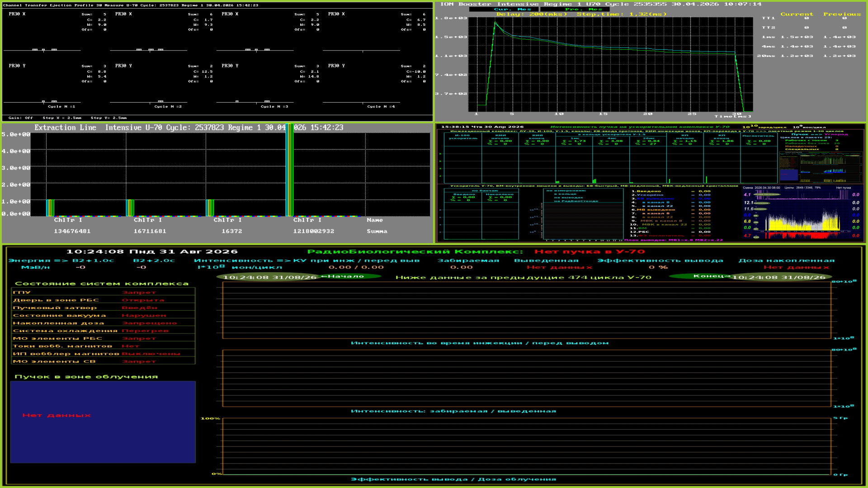868x488 pixels.
Task: Select the '20ms' row in ION Booster table
Action: (x=807, y=56)
